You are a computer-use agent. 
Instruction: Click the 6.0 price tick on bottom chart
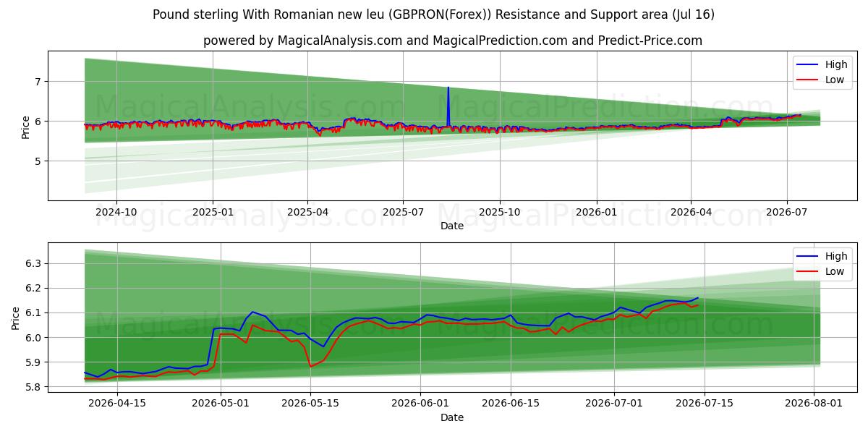pyautogui.click(x=34, y=338)
